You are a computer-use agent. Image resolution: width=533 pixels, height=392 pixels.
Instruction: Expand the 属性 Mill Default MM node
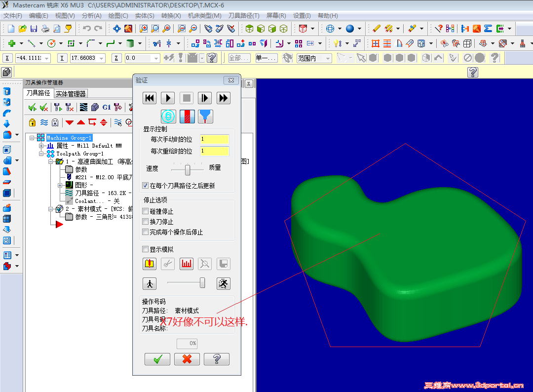pyautogui.click(x=41, y=146)
